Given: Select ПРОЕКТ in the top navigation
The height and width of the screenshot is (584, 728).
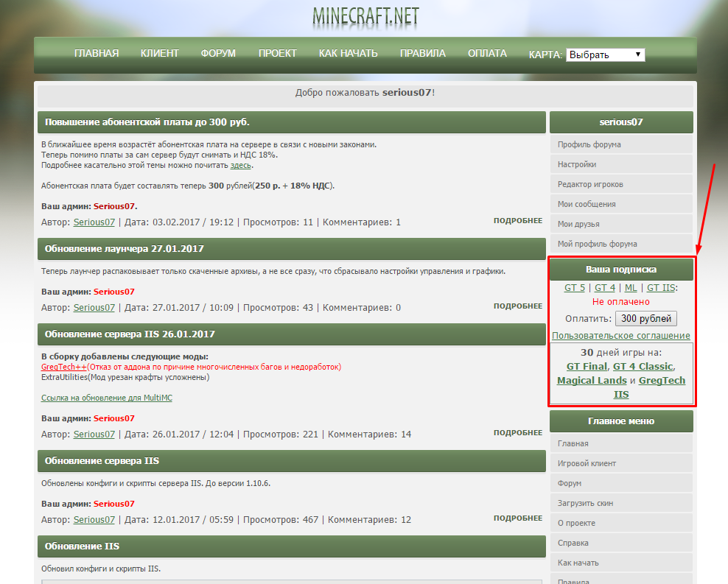Looking at the screenshot, I should pyautogui.click(x=278, y=53).
